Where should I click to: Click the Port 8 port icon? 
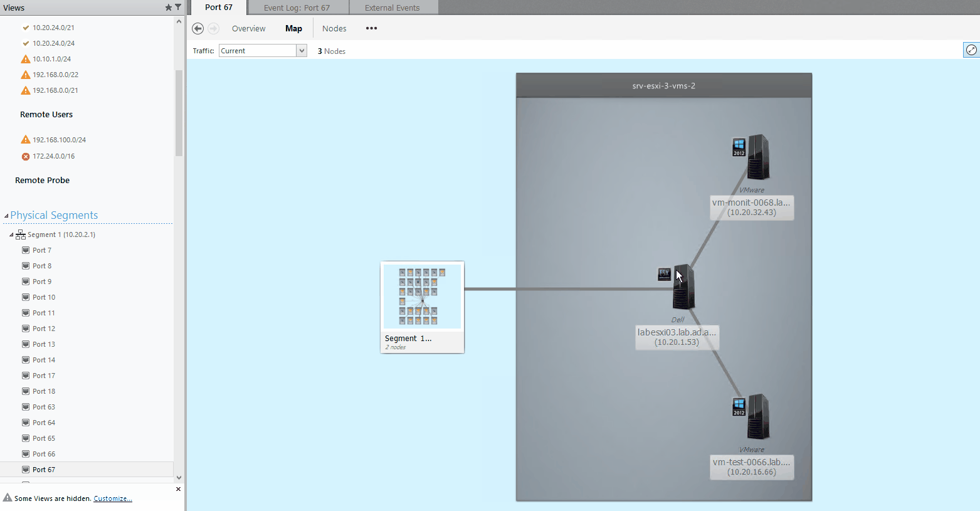(26, 266)
